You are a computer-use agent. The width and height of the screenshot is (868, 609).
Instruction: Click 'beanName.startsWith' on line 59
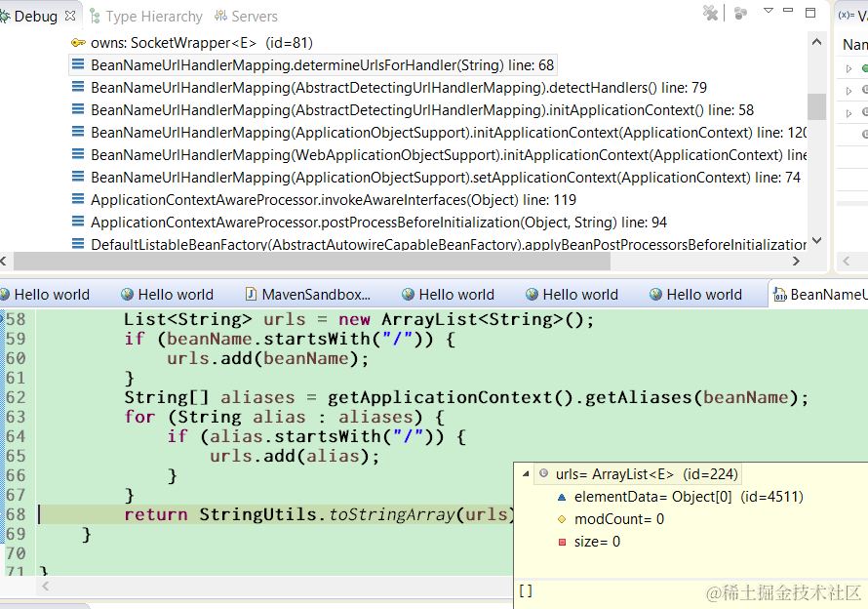[x=268, y=339]
